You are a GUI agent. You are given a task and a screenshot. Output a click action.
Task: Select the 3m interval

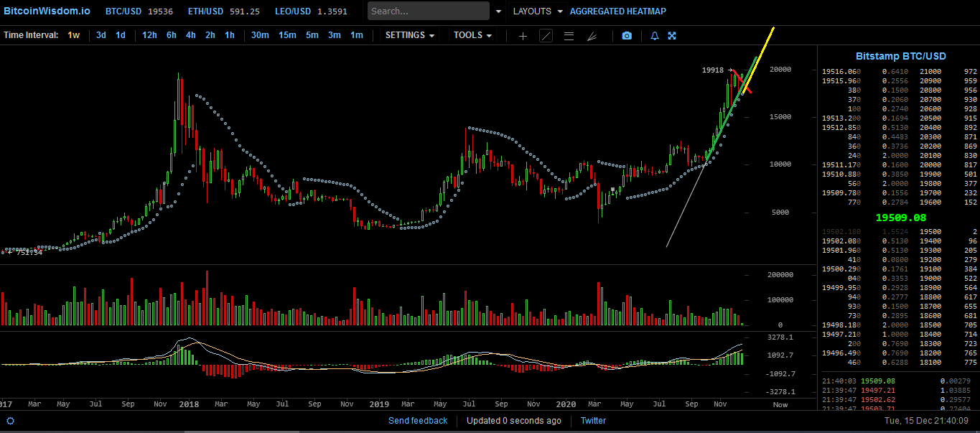coord(335,35)
